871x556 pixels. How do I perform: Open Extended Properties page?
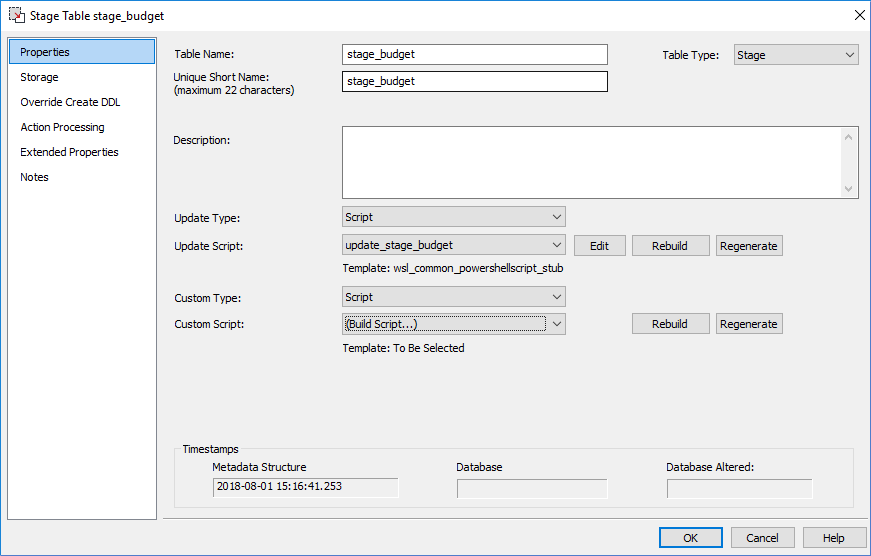(69, 152)
